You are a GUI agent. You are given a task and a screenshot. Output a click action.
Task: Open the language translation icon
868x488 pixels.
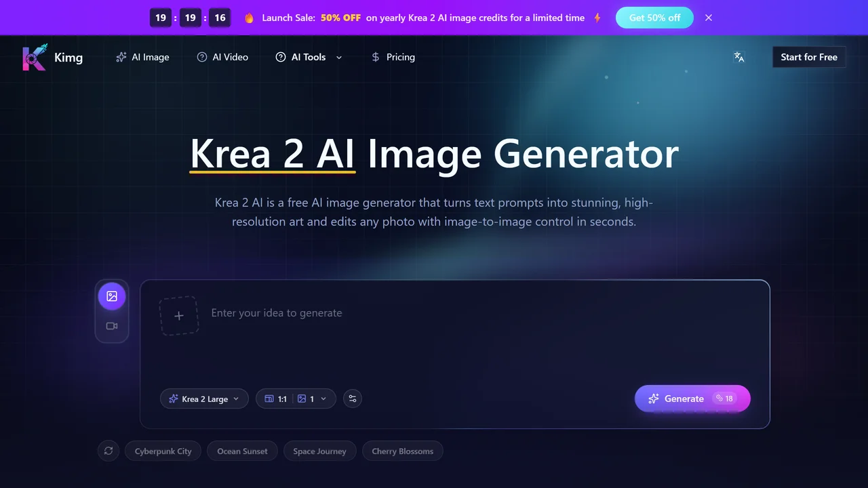coord(739,57)
